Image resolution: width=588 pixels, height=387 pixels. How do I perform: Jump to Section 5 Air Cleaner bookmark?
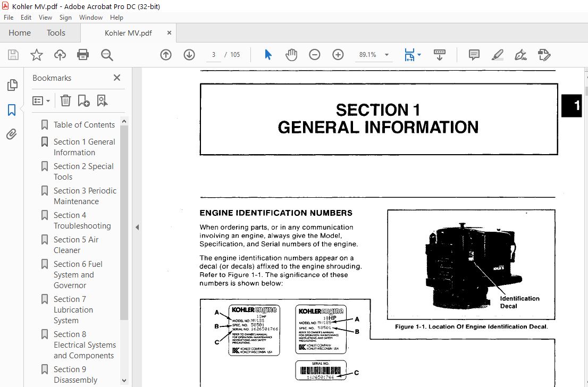pos(75,245)
